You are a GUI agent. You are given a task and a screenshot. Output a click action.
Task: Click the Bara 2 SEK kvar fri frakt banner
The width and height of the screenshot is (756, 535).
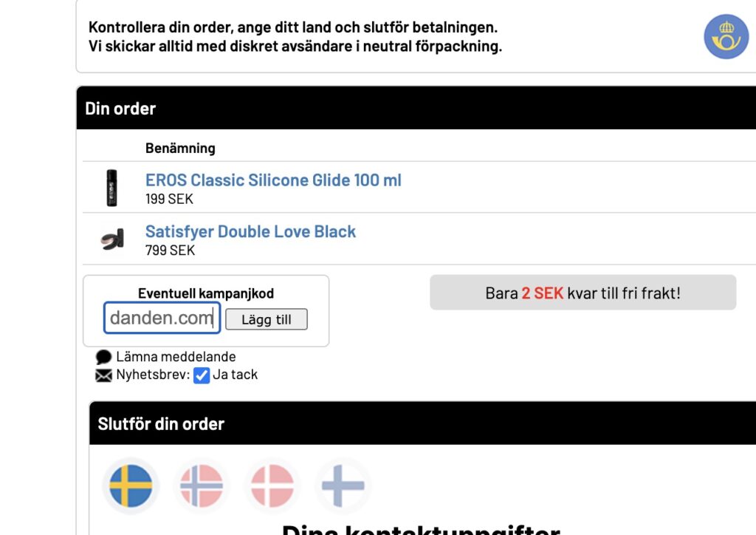(x=583, y=293)
